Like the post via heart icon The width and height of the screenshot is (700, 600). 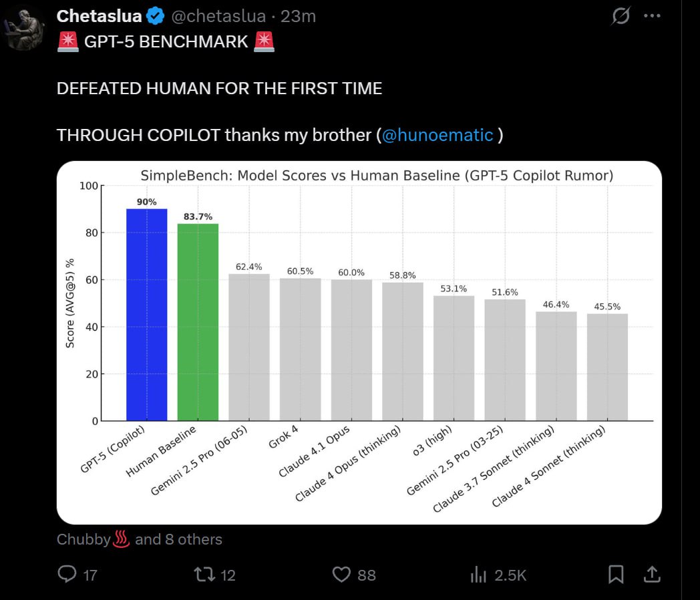tap(341, 575)
